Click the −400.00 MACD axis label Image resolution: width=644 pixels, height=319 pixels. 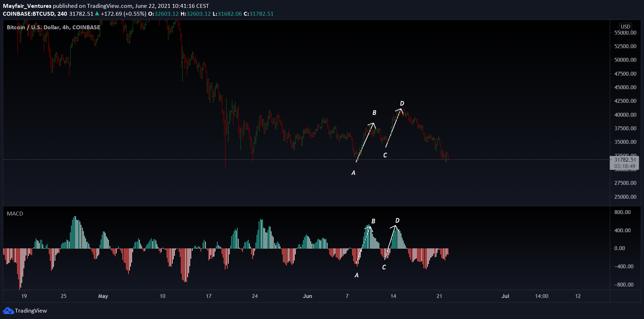(624, 267)
